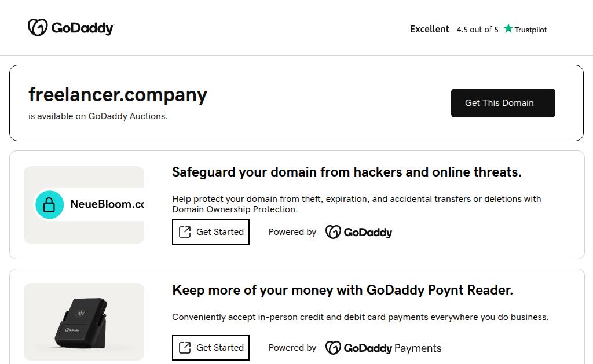
Task: Click external-link icon in Poynt Reader Get Started
Action: tap(185, 348)
